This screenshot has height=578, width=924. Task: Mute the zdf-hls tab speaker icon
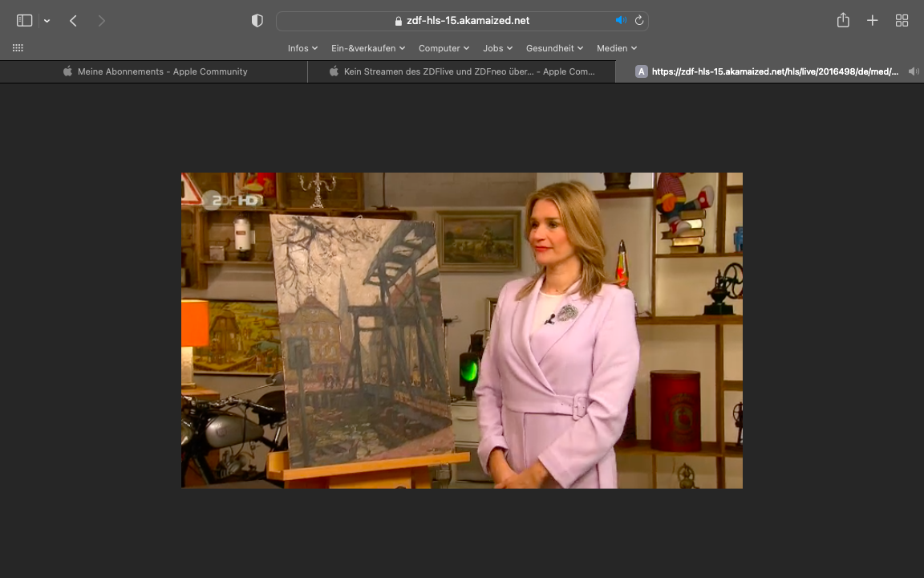[x=913, y=71]
